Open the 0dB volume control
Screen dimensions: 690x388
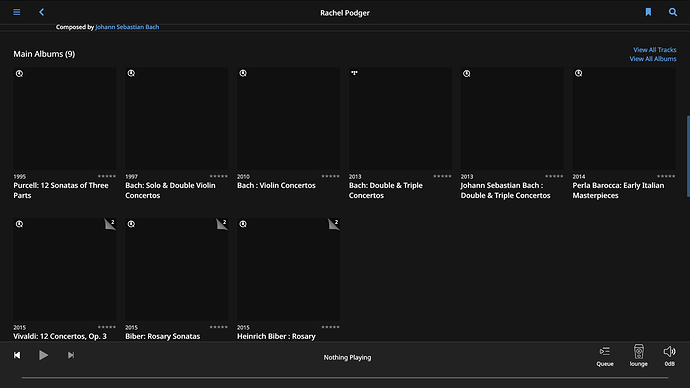pos(669,356)
